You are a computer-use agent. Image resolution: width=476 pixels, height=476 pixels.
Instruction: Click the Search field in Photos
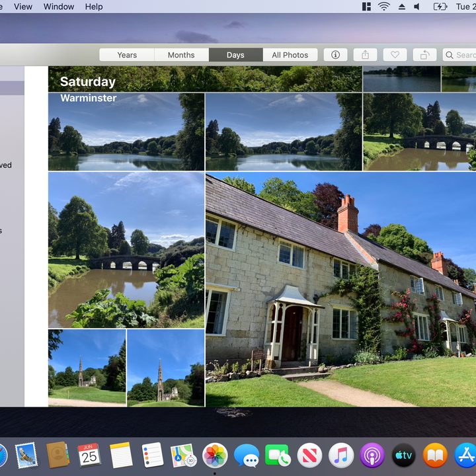coord(459,55)
